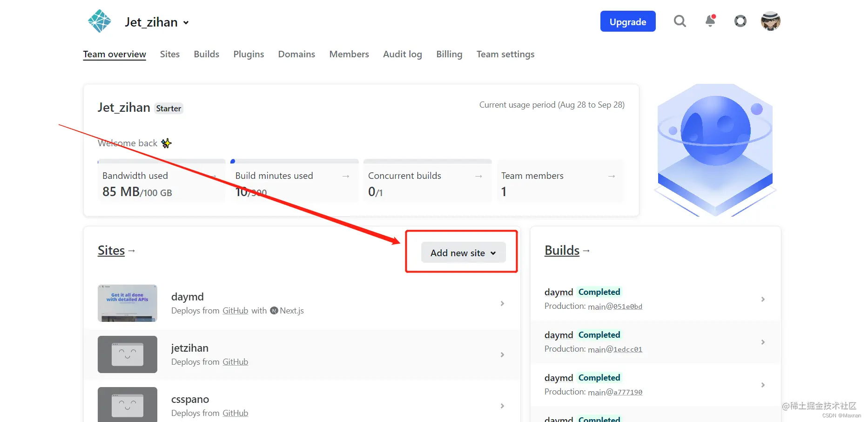Select the Team overview tab
The image size is (868, 422).
pyautogui.click(x=114, y=54)
